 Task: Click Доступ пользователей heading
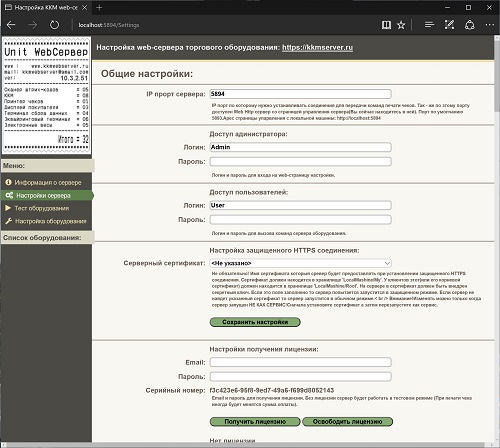coord(249,192)
